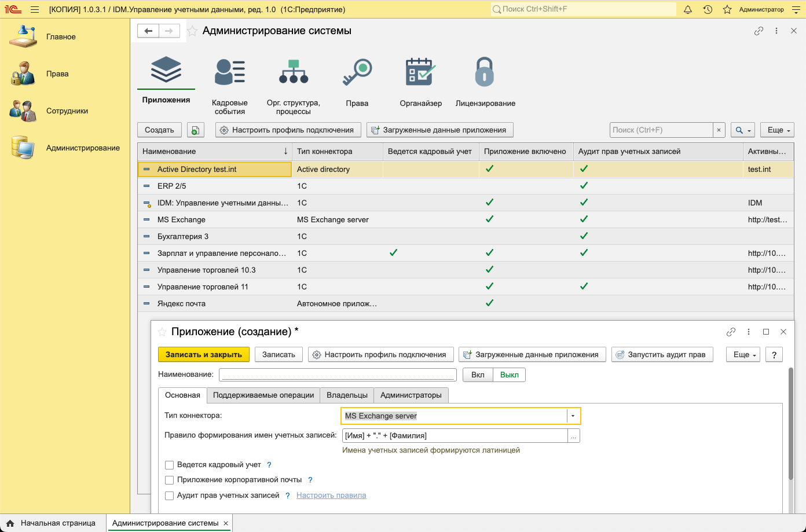Open the Права key icon section
The height and width of the screenshot is (532, 806).
click(x=357, y=72)
